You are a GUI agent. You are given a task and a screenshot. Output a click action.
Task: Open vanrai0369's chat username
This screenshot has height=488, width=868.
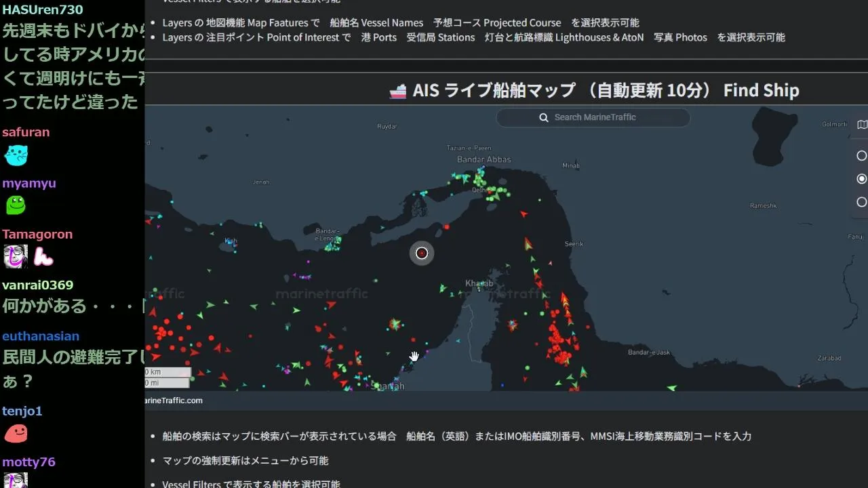click(x=37, y=285)
